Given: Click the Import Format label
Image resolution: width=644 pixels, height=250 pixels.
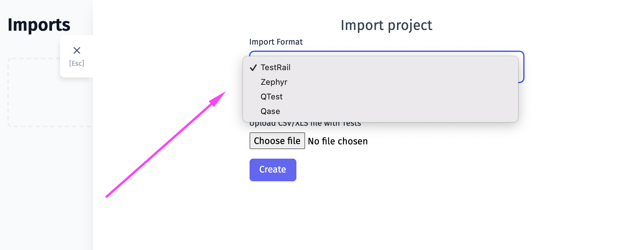Looking at the screenshot, I should pos(276,42).
